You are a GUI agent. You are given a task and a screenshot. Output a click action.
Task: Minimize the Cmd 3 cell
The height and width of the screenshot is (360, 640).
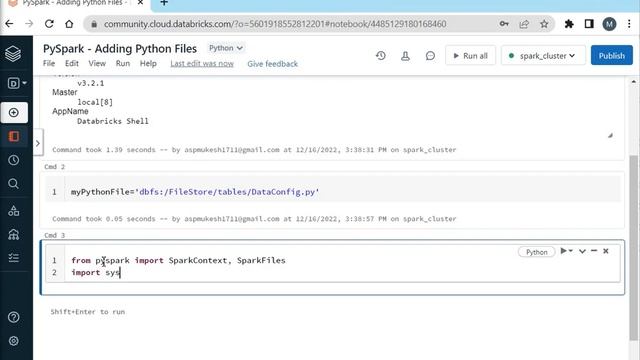[x=594, y=251]
